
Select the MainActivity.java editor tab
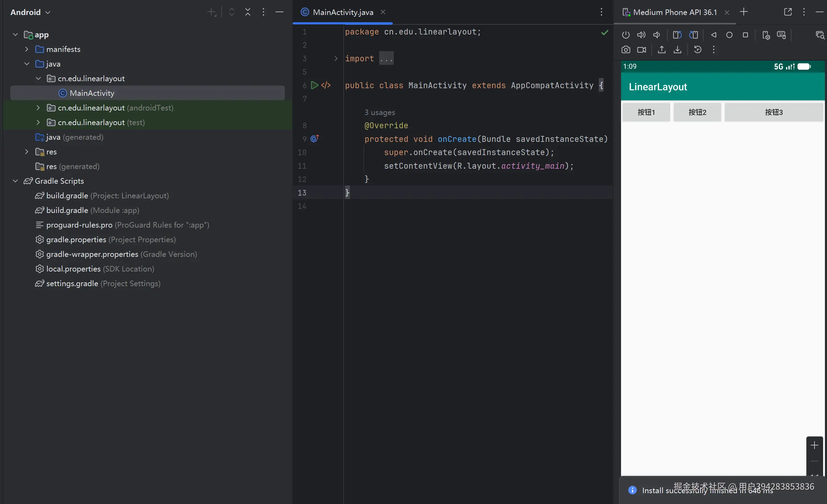pyautogui.click(x=343, y=12)
